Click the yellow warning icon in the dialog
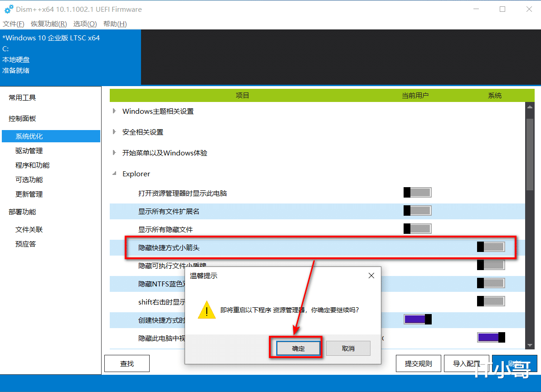 click(x=207, y=310)
